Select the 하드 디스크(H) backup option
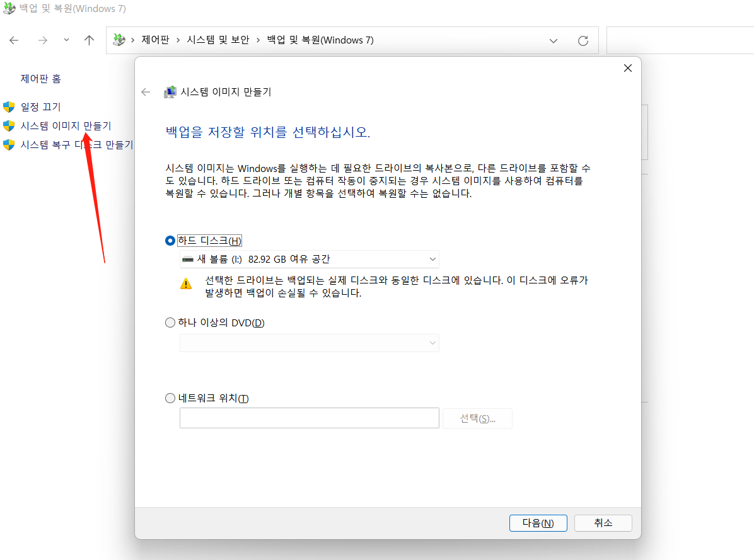The height and width of the screenshot is (560, 754). pyautogui.click(x=170, y=240)
